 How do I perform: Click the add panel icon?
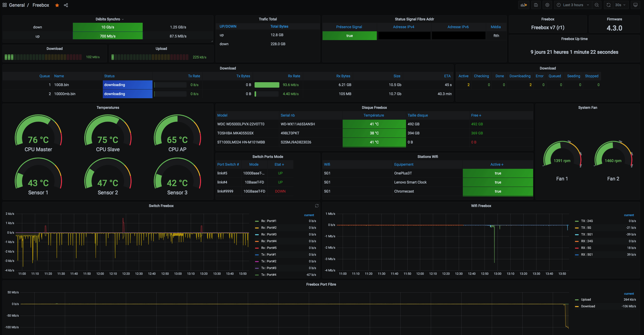pyautogui.click(x=524, y=5)
